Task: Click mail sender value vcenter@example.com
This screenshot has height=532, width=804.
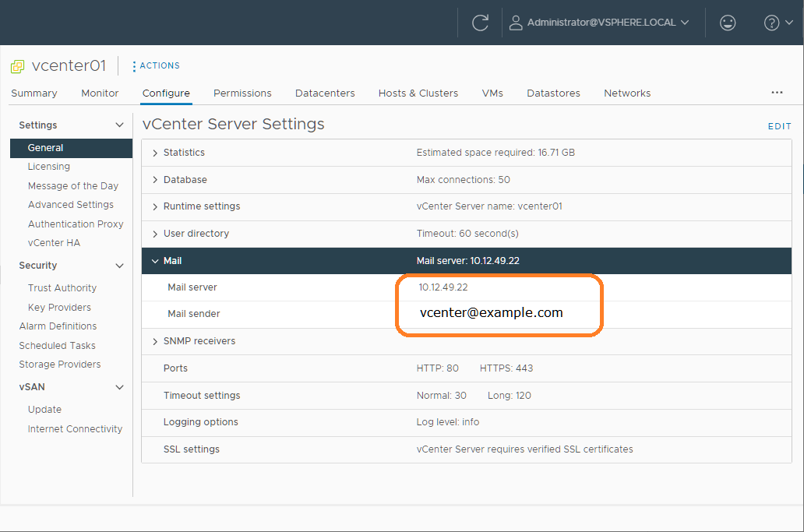Action: click(x=492, y=312)
